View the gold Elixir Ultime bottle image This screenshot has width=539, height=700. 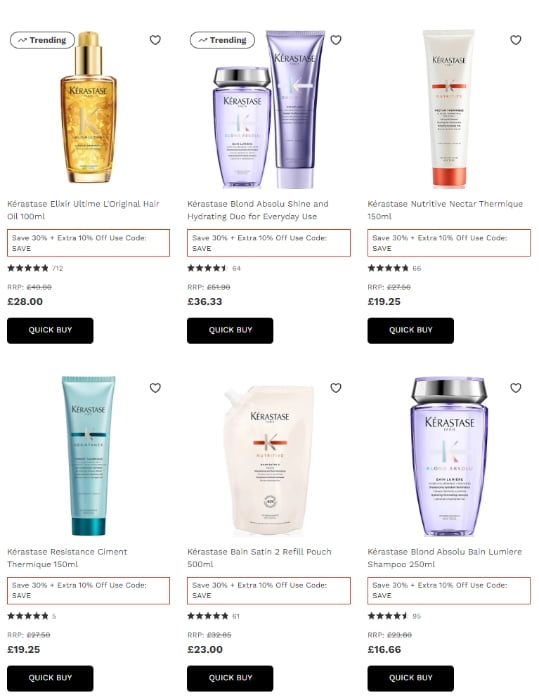click(x=88, y=107)
